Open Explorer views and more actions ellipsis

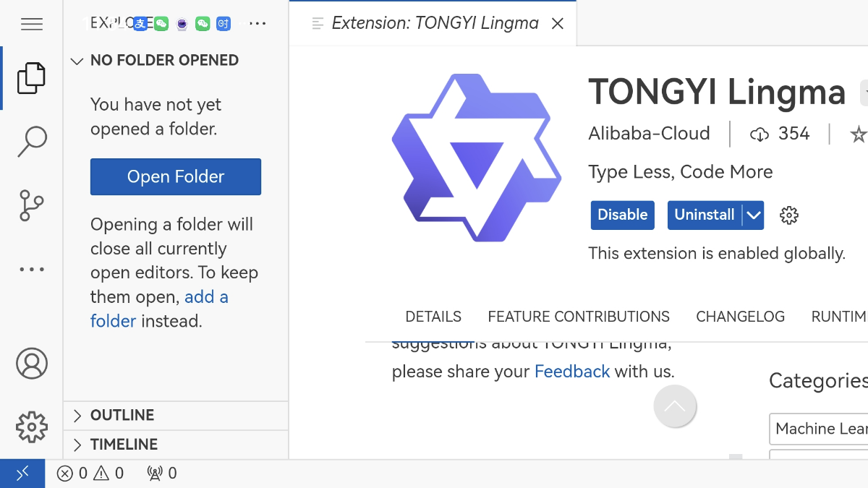click(x=258, y=24)
